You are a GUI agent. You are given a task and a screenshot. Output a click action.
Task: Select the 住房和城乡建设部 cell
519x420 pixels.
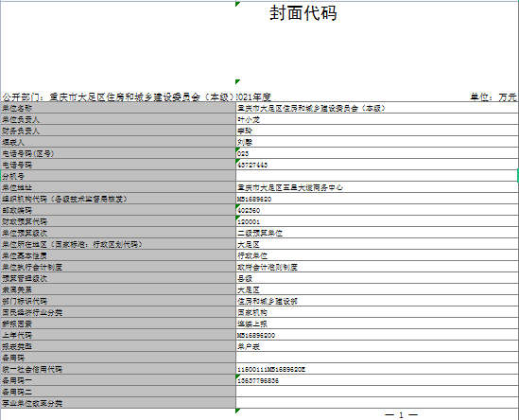coord(376,301)
